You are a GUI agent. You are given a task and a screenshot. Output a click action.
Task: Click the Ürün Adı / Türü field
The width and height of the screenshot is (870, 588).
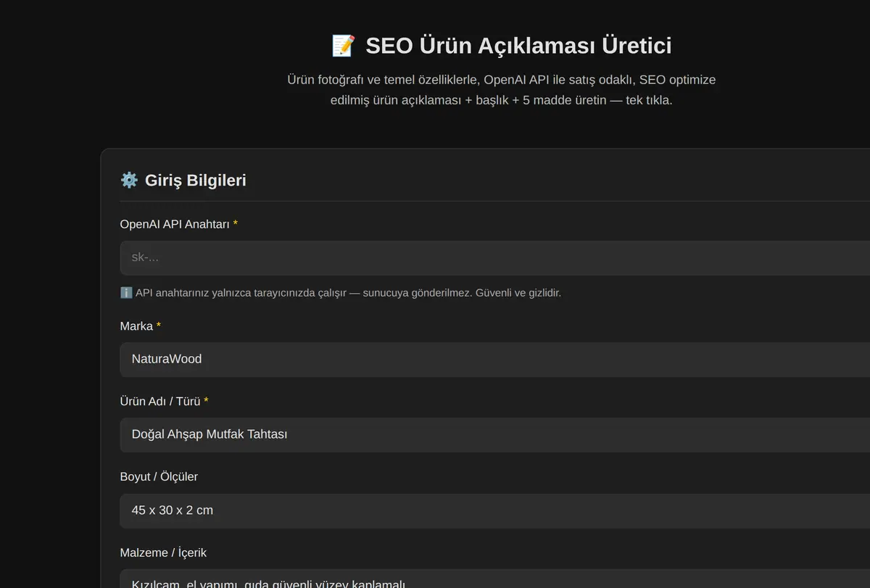pyautogui.click(x=495, y=434)
